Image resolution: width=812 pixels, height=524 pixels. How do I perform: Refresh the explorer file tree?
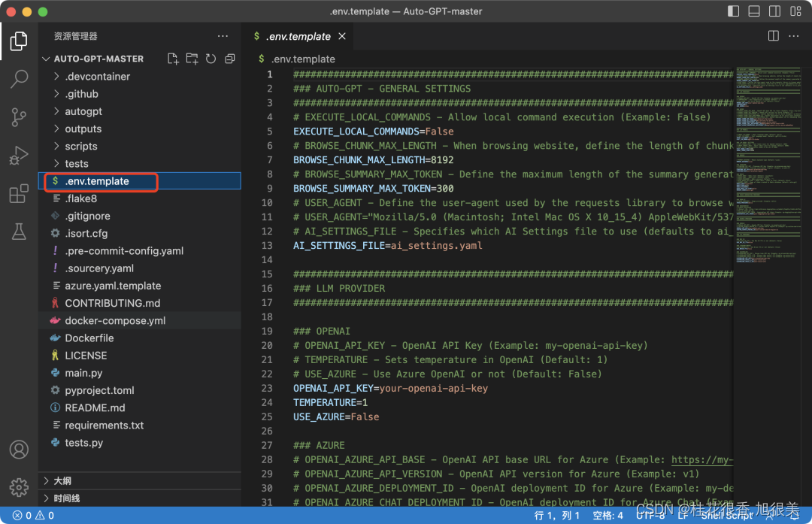211,59
